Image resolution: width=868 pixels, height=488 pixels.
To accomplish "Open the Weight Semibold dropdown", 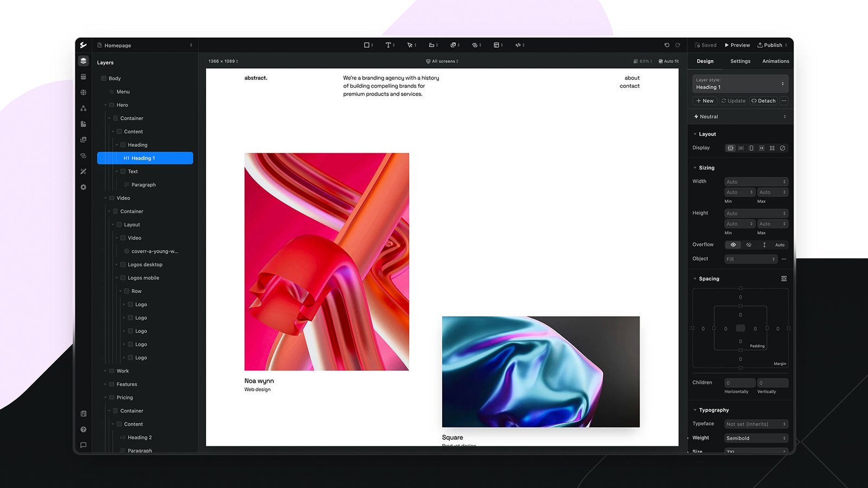I will (x=756, y=438).
